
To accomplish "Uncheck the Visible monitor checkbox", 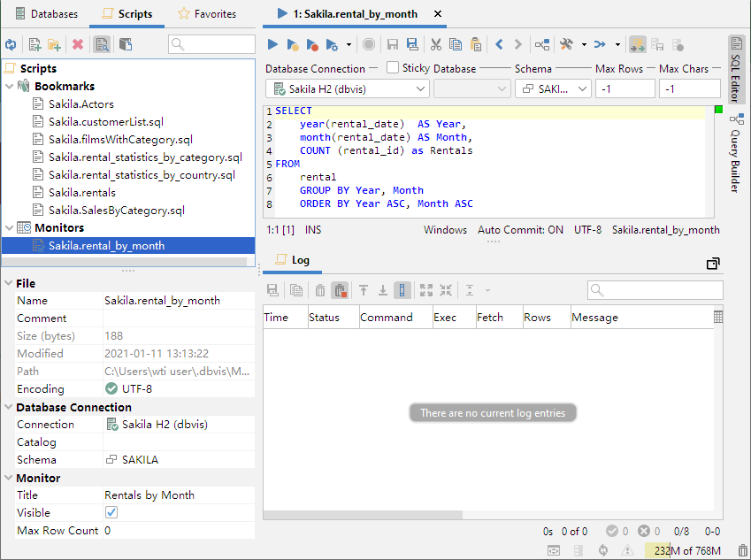I will pyautogui.click(x=111, y=513).
